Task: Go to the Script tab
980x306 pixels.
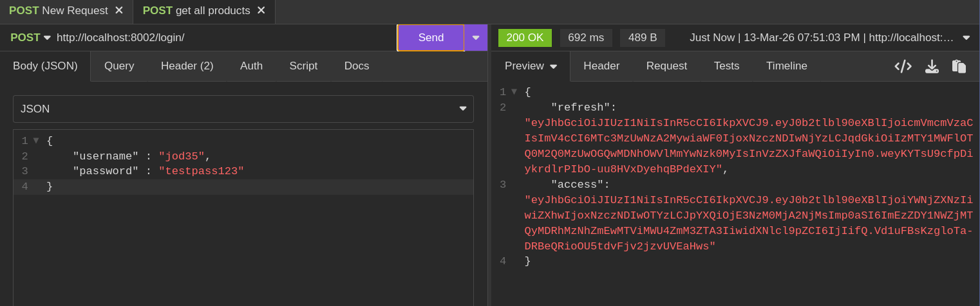Action: click(x=303, y=66)
